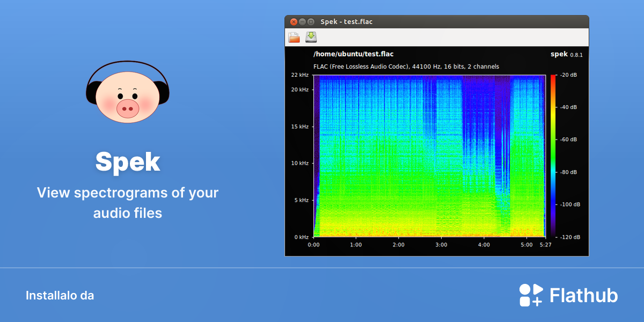
Task: Close the Spek window
Action: [x=294, y=22]
